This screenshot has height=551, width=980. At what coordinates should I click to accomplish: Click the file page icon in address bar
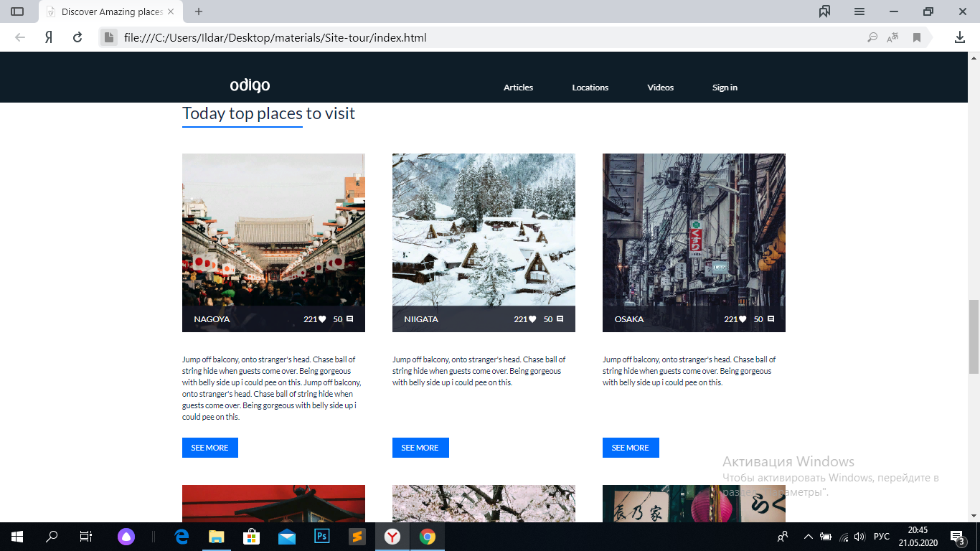pyautogui.click(x=108, y=37)
